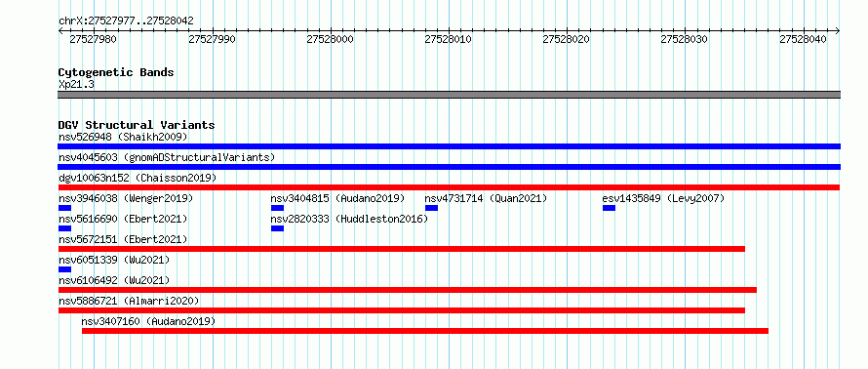Click the small nsv3946038 (Wenger2019) blue block

[x=64, y=208]
